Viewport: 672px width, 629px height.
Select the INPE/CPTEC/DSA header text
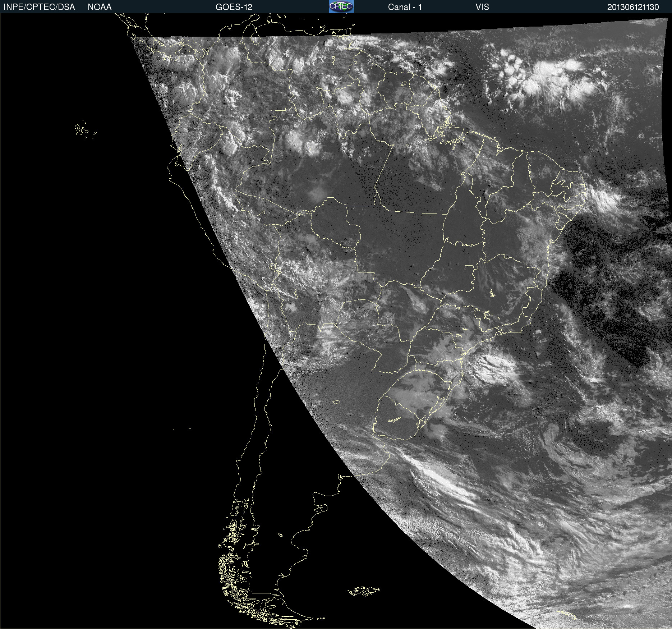click(x=39, y=7)
